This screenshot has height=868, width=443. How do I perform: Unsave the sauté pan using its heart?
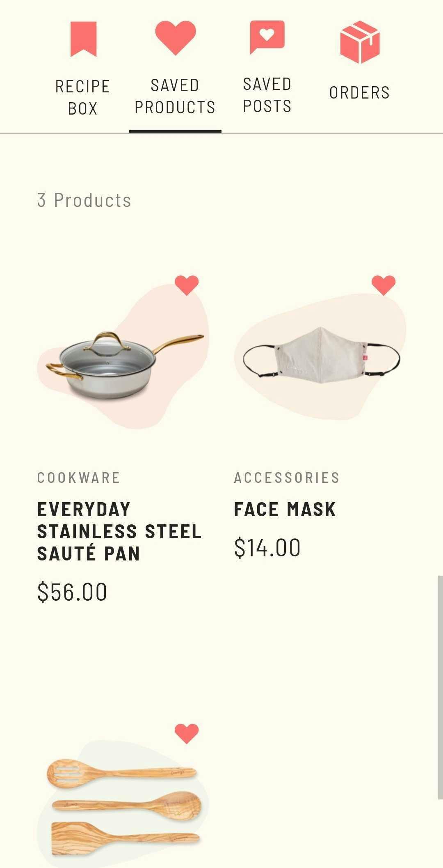[187, 285]
